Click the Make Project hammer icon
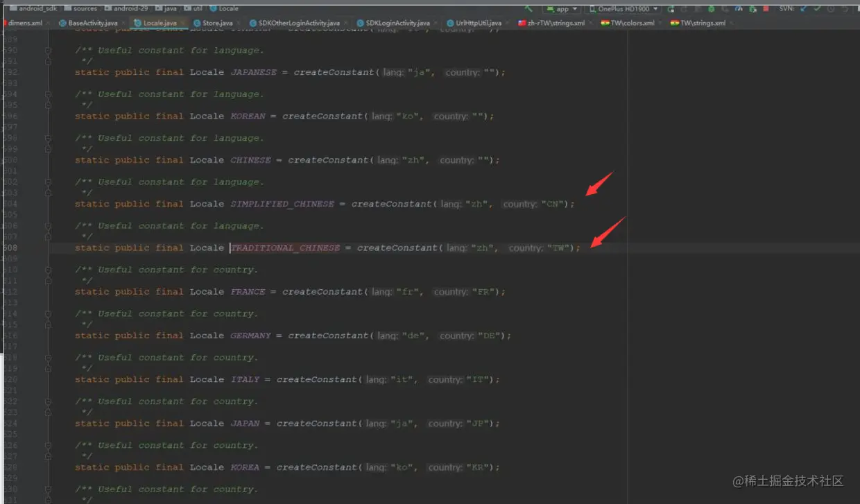 pos(528,9)
